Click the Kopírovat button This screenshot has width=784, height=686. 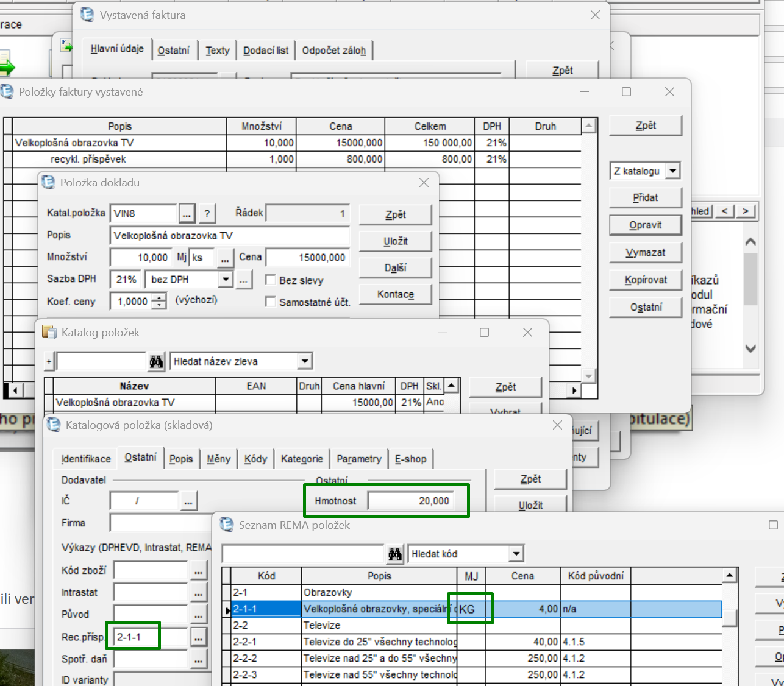point(646,280)
